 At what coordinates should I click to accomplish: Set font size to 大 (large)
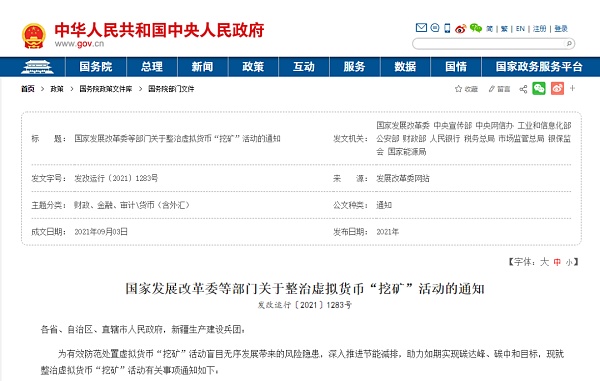pyautogui.click(x=544, y=262)
